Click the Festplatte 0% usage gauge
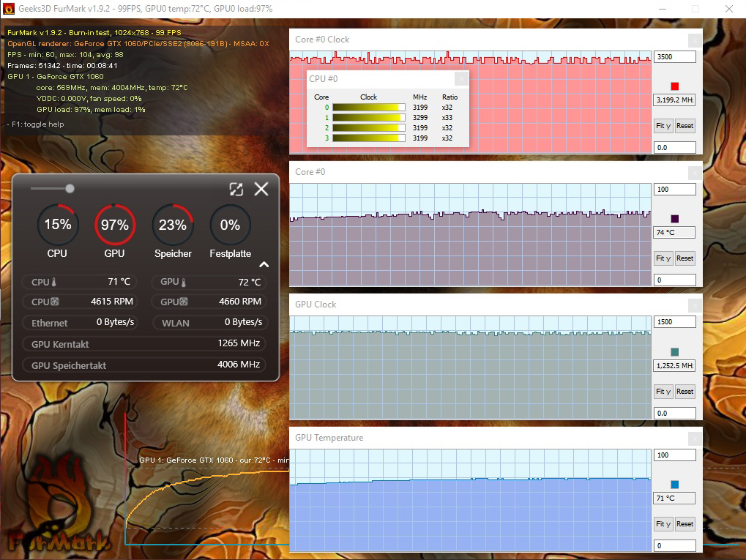746x560 pixels. 231,225
